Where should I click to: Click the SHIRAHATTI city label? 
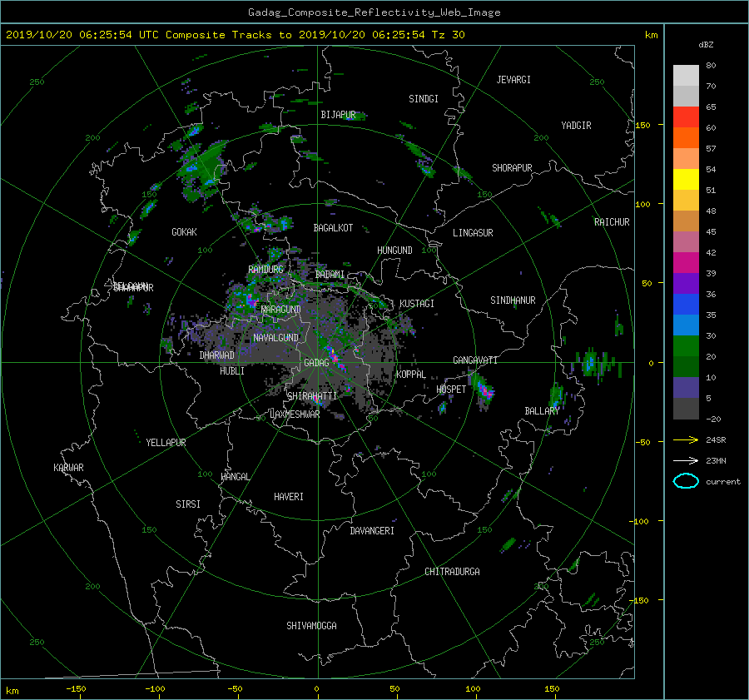coord(312,395)
